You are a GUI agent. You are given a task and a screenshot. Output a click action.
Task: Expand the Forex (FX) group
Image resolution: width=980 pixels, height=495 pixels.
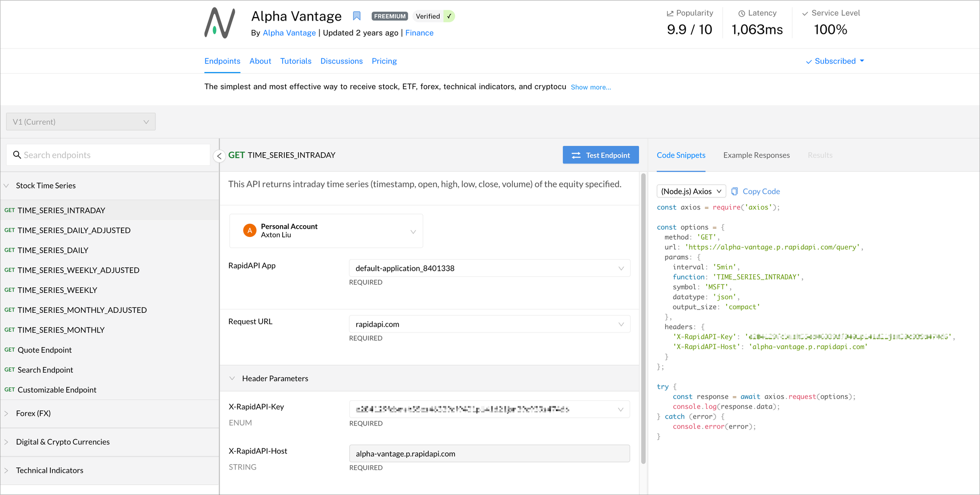pos(33,413)
